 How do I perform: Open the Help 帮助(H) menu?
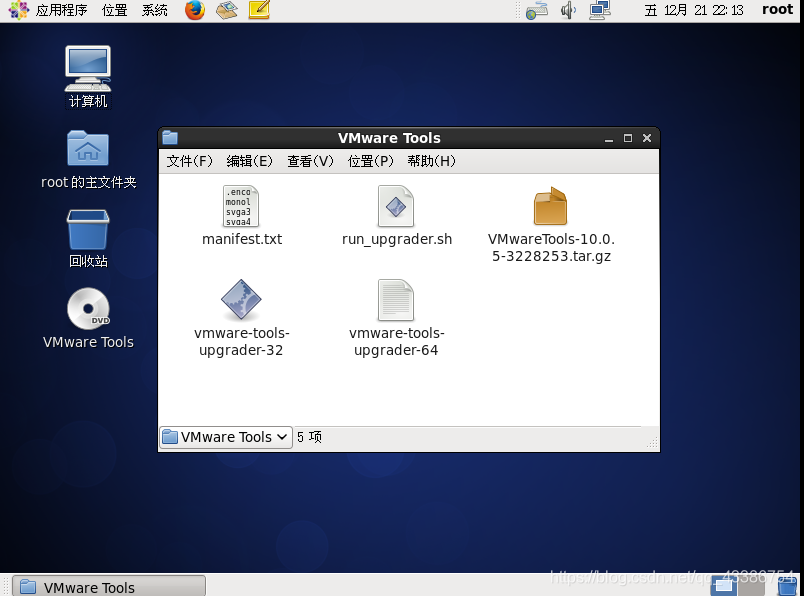431,161
